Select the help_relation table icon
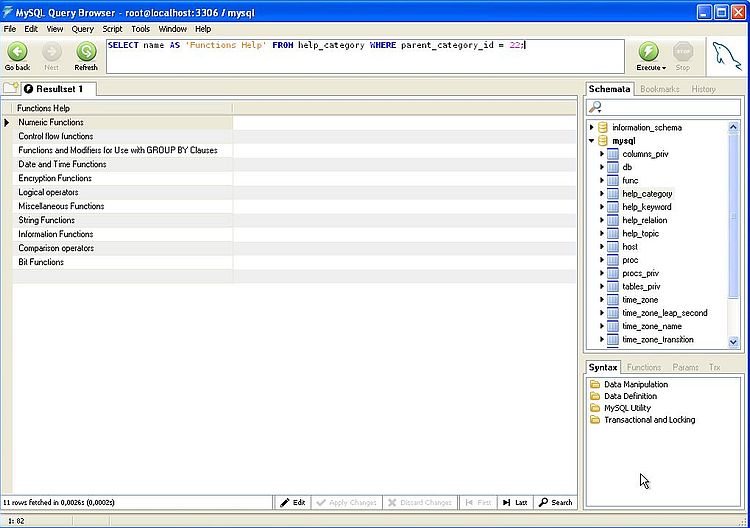 [613, 220]
